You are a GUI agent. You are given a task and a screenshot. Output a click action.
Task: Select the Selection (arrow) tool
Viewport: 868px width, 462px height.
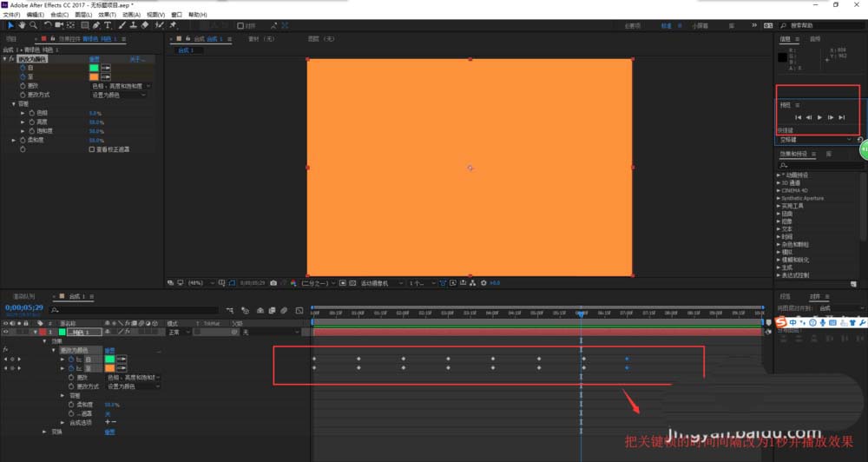coord(10,25)
